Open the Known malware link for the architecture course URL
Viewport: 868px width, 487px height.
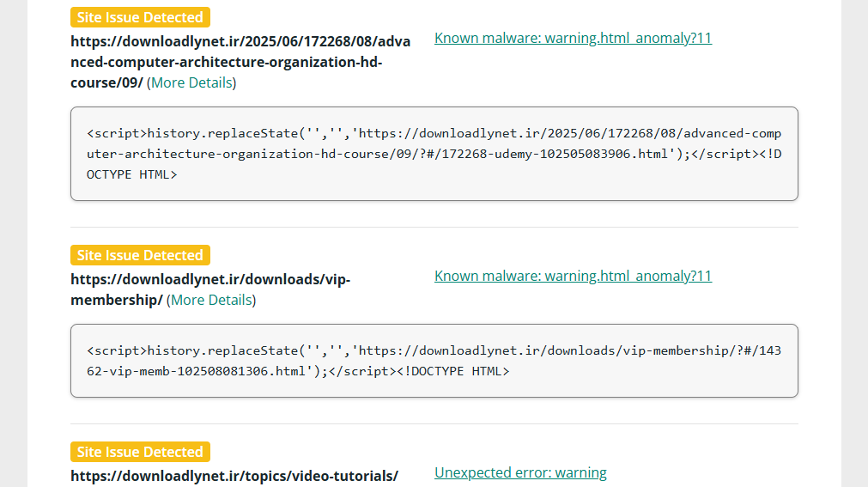tap(573, 38)
